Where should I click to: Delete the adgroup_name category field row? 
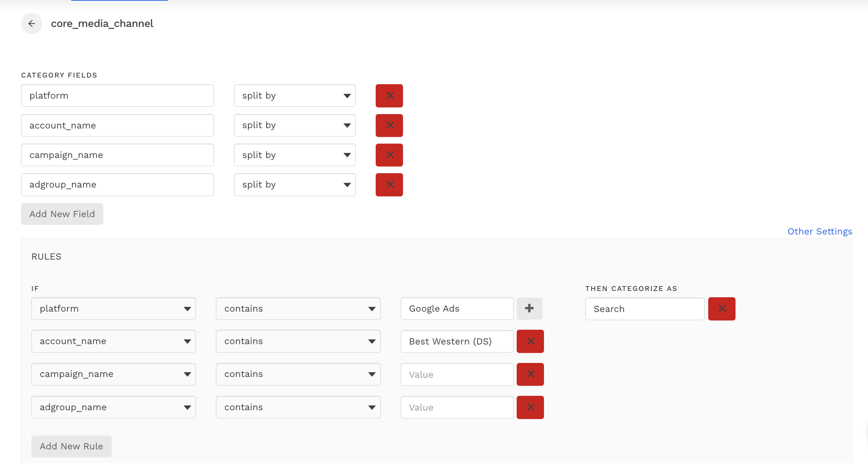click(389, 185)
